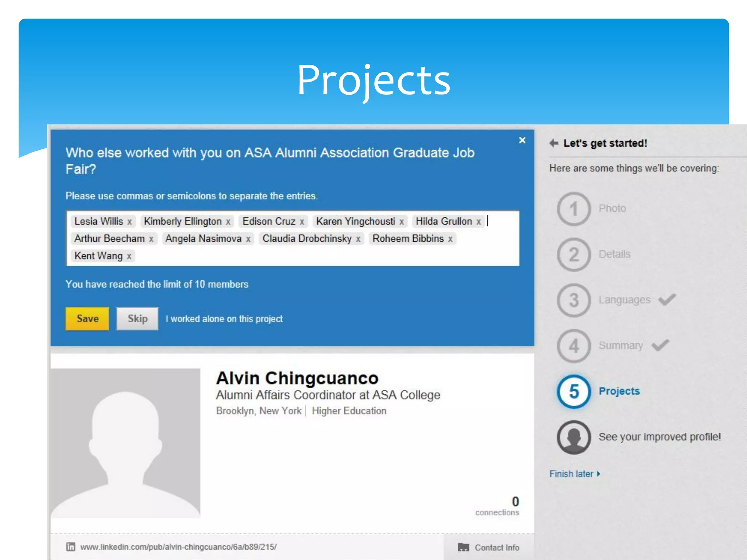Remove Arthur Beecham using the x

coord(151,239)
